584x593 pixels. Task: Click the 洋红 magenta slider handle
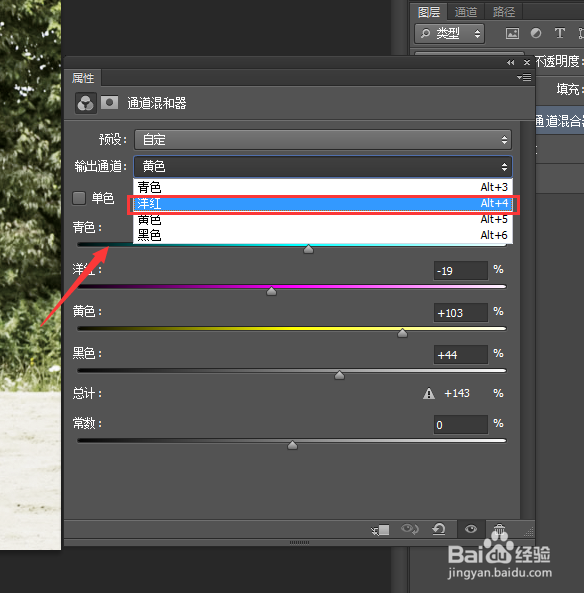[271, 291]
